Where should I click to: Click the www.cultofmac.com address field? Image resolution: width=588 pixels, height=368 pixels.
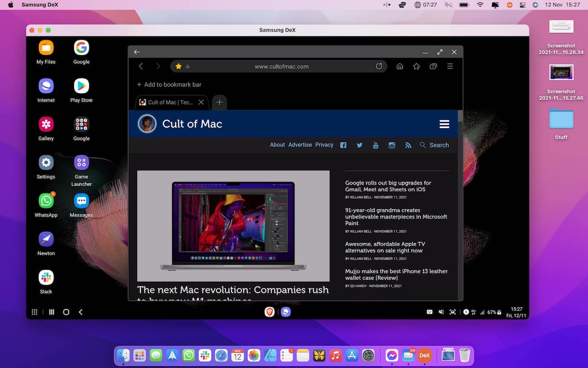click(281, 66)
